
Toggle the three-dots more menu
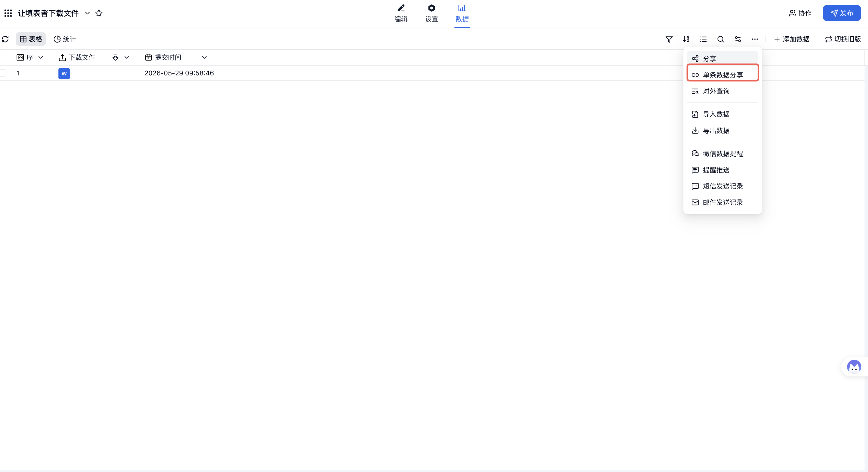[755, 39]
